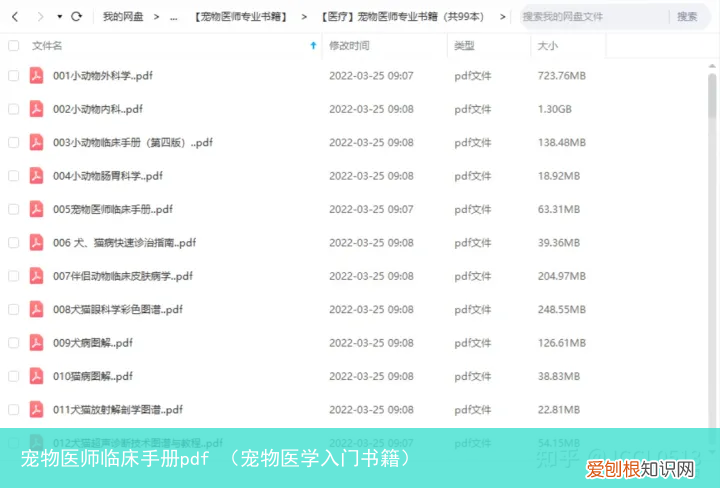Click chevron after 【宠物医师专业书籍】 breadcrumb

[x=304, y=17]
